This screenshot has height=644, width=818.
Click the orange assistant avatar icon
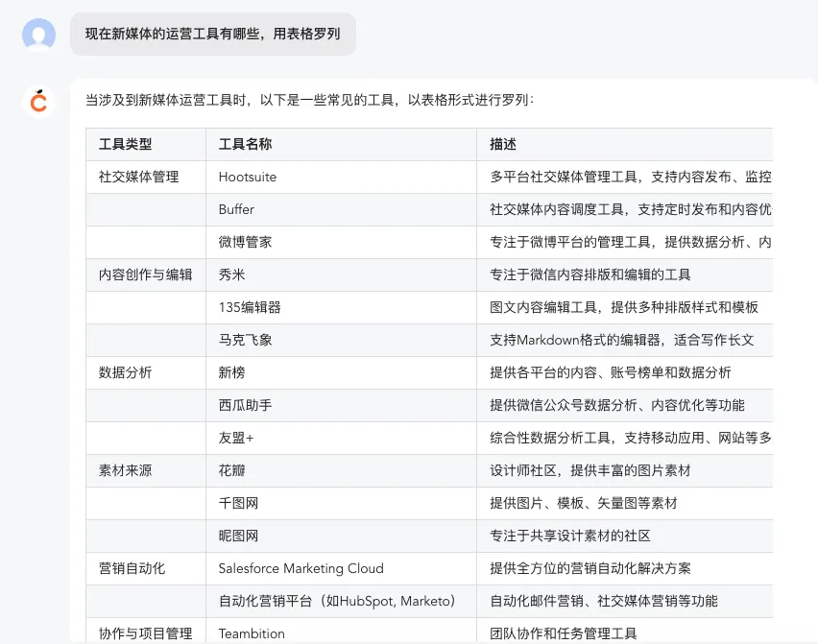point(38,102)
